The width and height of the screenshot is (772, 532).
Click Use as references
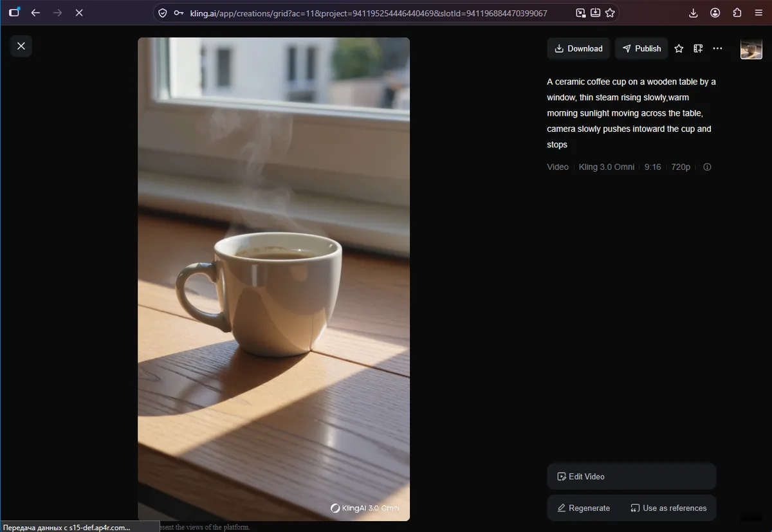tap(668, 508)
